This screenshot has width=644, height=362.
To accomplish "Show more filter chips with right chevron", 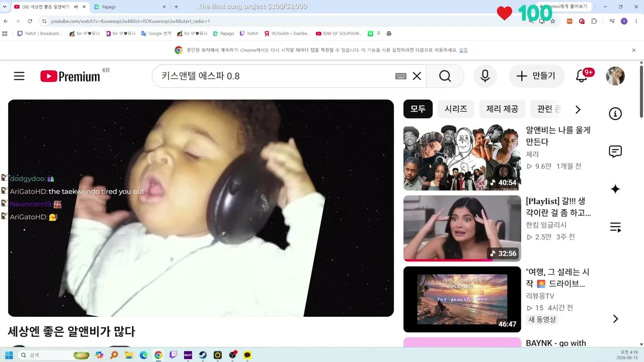I will pyautogui.click(x=578, y=109).
